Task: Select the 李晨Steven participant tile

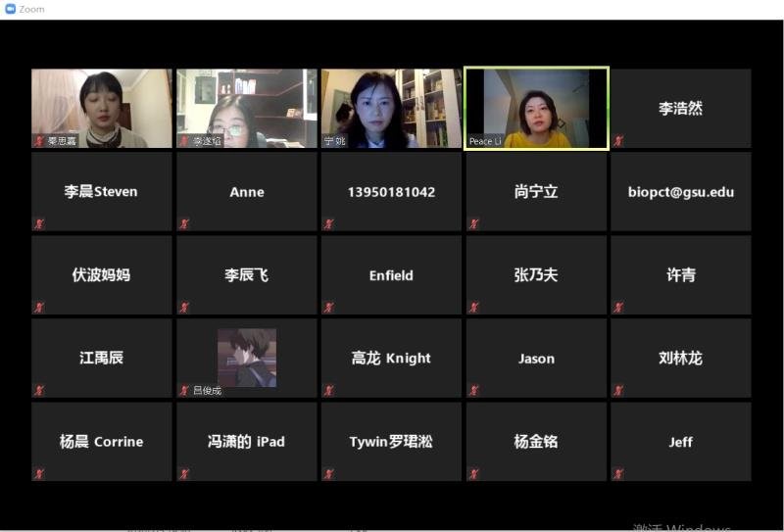Action: (x=101, y=192)
